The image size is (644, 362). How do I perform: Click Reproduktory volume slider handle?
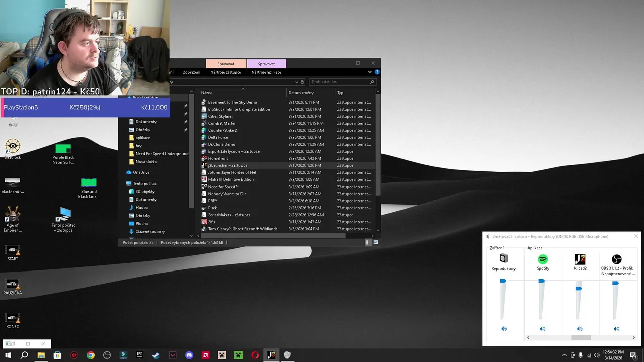pos(503,281)
